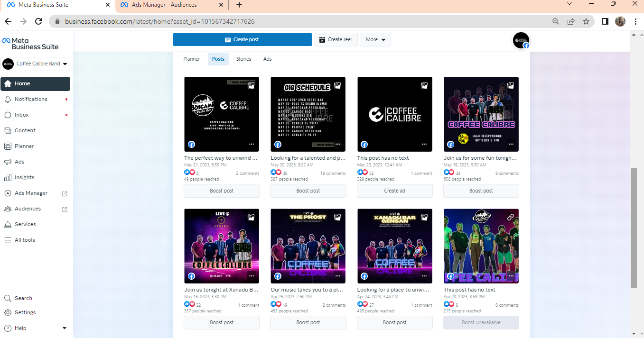This screenshot has height=338, width=644.
Task: Boost the 'Join us for some fun' post
Action: point(481,191)
